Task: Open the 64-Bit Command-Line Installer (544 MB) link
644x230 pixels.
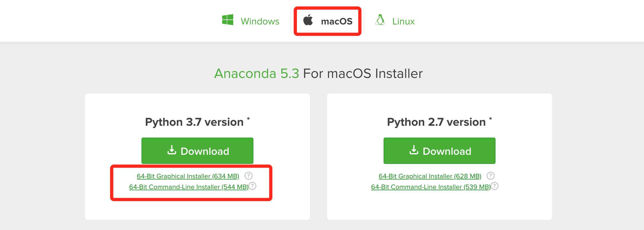Action: coord(189,187)
